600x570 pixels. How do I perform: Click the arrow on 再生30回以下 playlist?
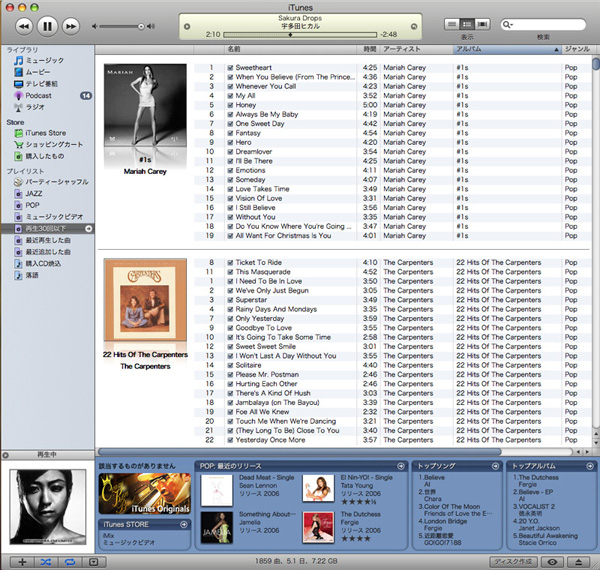(x=89, y=229)
